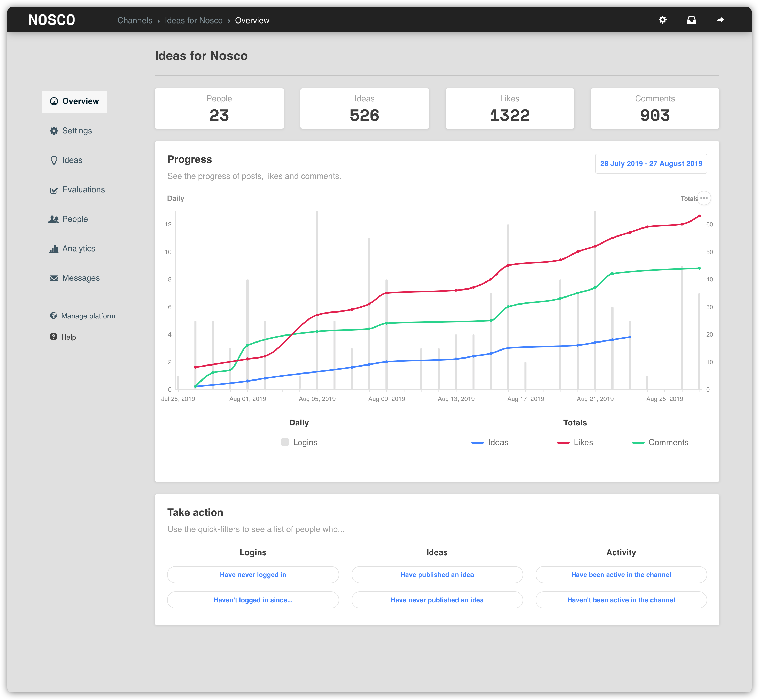This screenshot has height=700, width=759.
Task: Go to Ideas in the sidebar
Action: 66,160
